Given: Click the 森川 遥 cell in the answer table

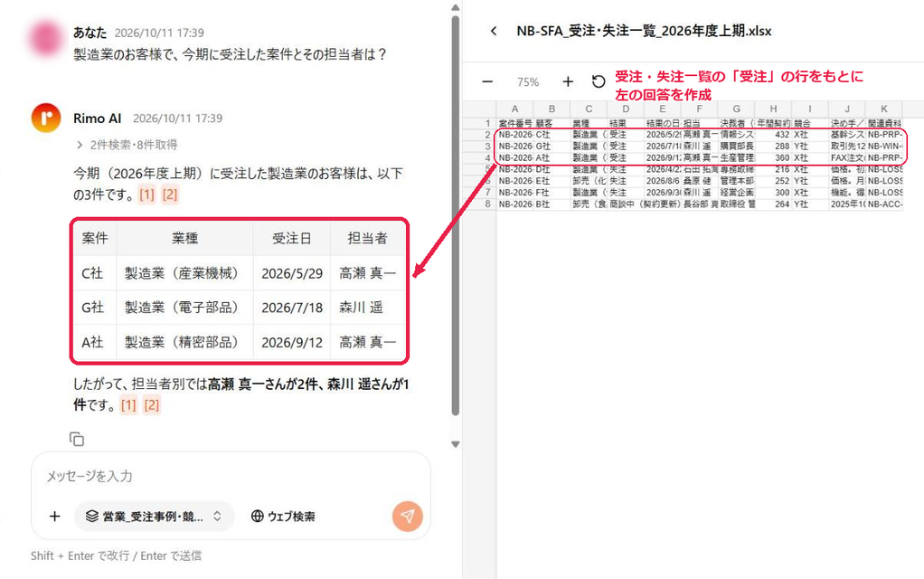Looking at the screenshot, I should [368, 308].
